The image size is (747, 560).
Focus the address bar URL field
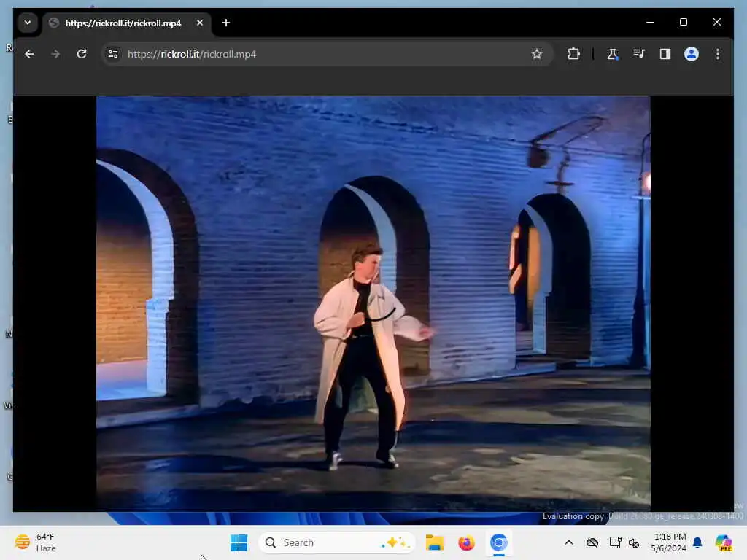[326, 54]
